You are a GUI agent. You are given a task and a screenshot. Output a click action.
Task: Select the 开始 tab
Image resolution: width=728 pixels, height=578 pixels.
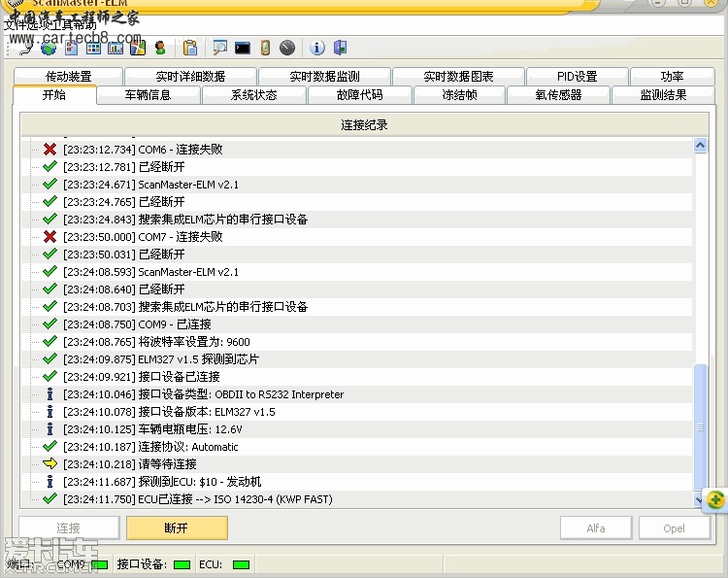54,95
